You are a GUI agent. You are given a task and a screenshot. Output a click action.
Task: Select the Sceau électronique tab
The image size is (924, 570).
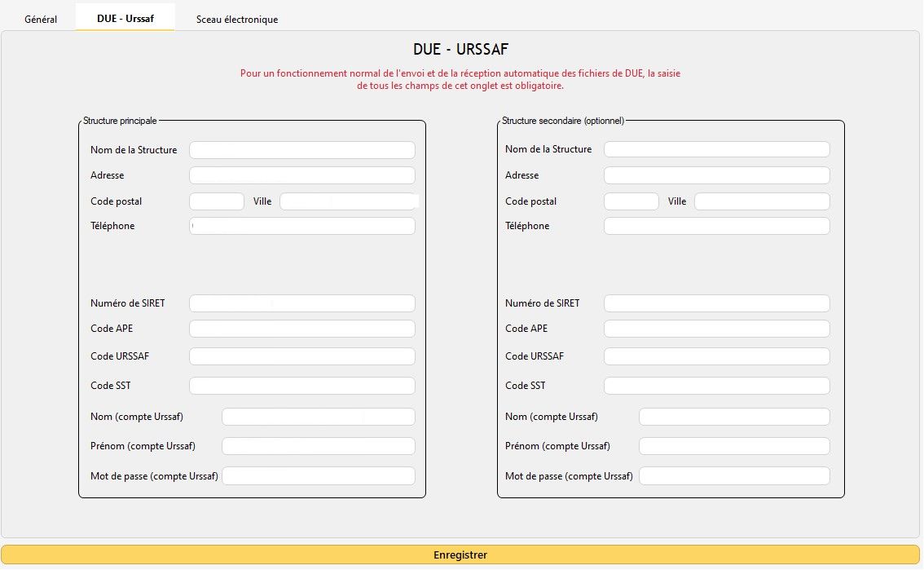click(237, 19)
